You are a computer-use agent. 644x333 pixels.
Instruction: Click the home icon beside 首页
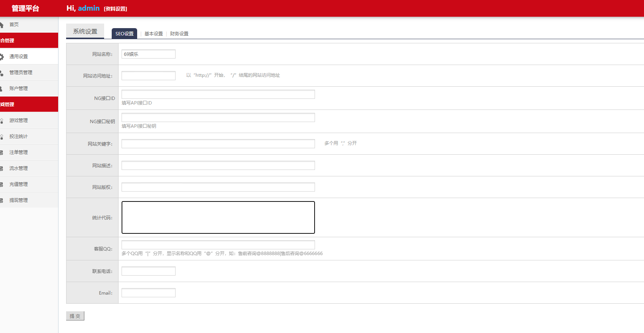(2, 25)
